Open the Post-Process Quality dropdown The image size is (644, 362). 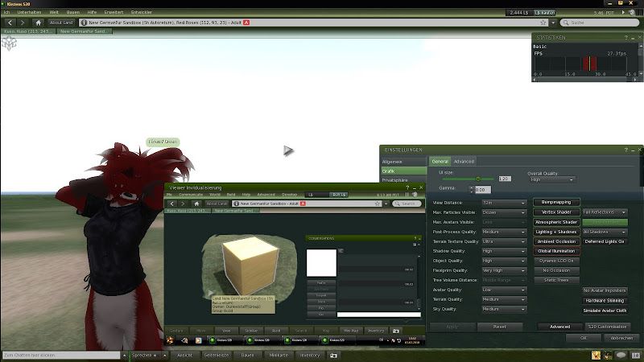[x=504, y=232]
